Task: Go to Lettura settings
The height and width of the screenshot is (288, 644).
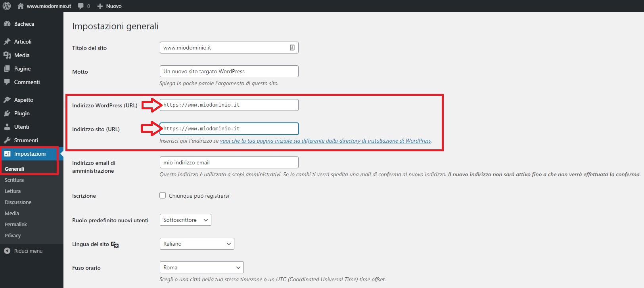Action: click(x=13, y=191)
